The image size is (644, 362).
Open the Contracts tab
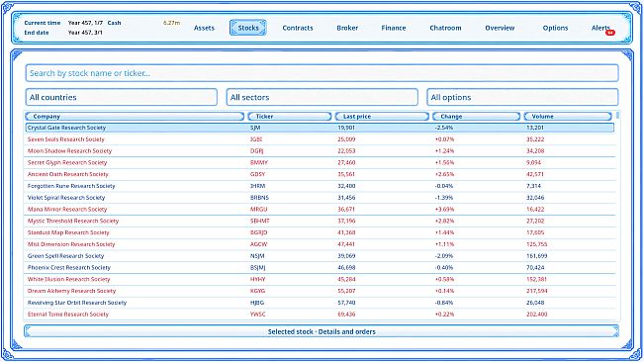(x=298, y=28)
